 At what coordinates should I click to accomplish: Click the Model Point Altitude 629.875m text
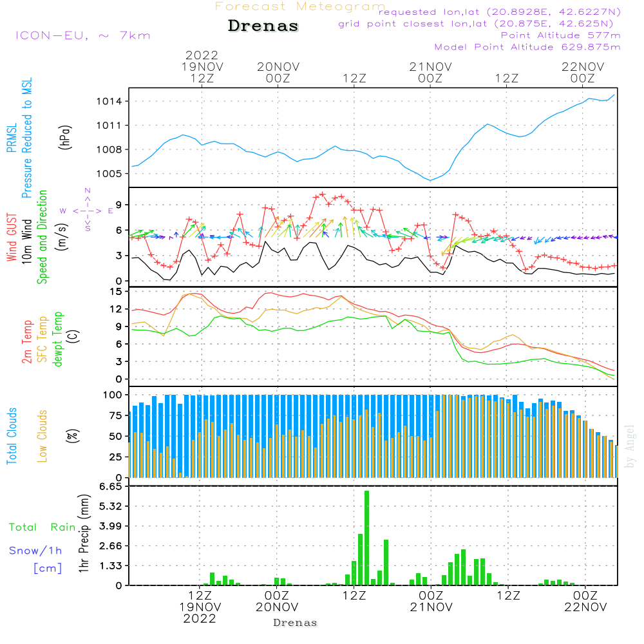[527, 47]
